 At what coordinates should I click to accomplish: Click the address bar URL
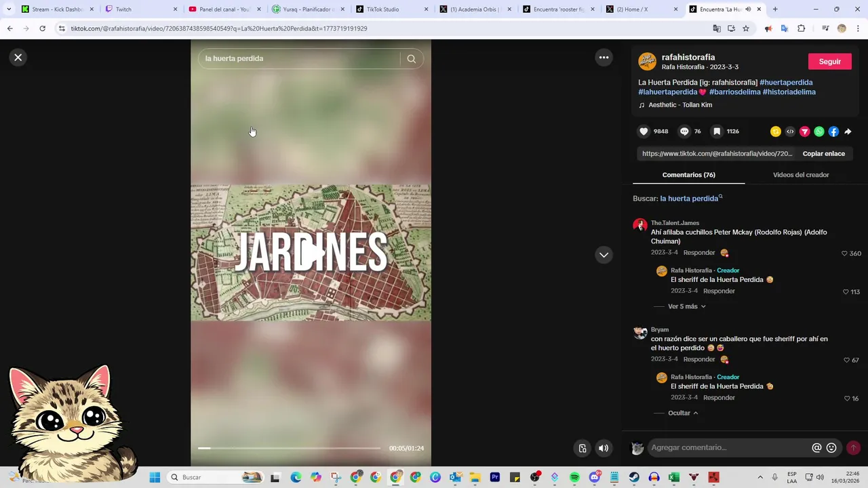tap(219, 28)
